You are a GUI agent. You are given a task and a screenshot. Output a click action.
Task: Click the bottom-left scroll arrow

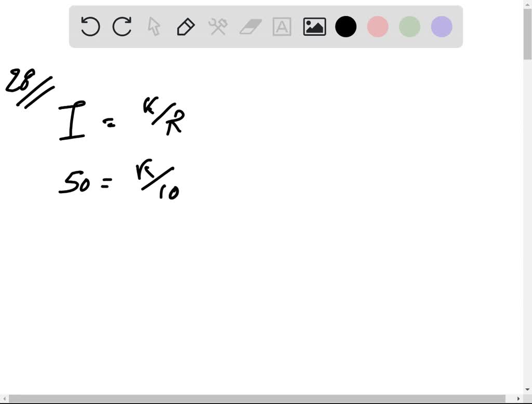tap(4, 399)
